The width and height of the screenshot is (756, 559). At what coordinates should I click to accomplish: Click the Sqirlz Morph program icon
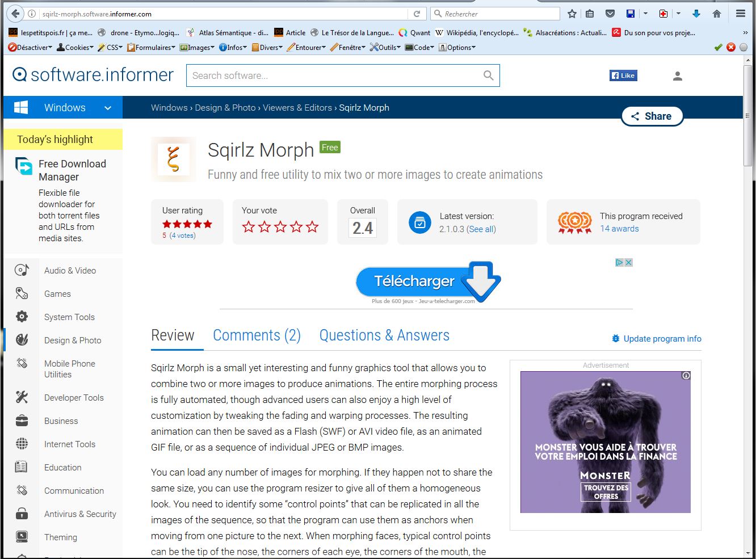click(174, 159)
